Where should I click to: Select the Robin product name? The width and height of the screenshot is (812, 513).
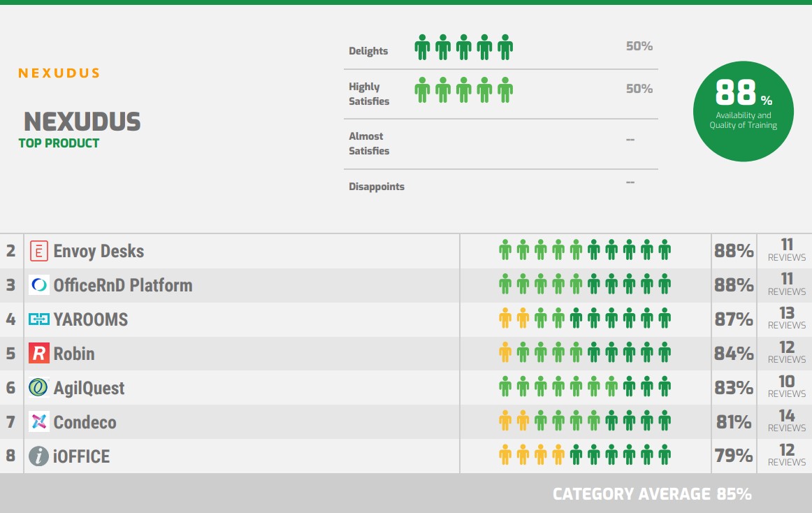click(74, 354)
